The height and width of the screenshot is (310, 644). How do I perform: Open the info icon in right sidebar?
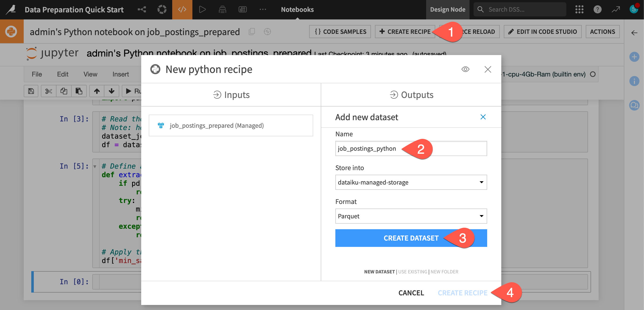click(x=634, y=81)
